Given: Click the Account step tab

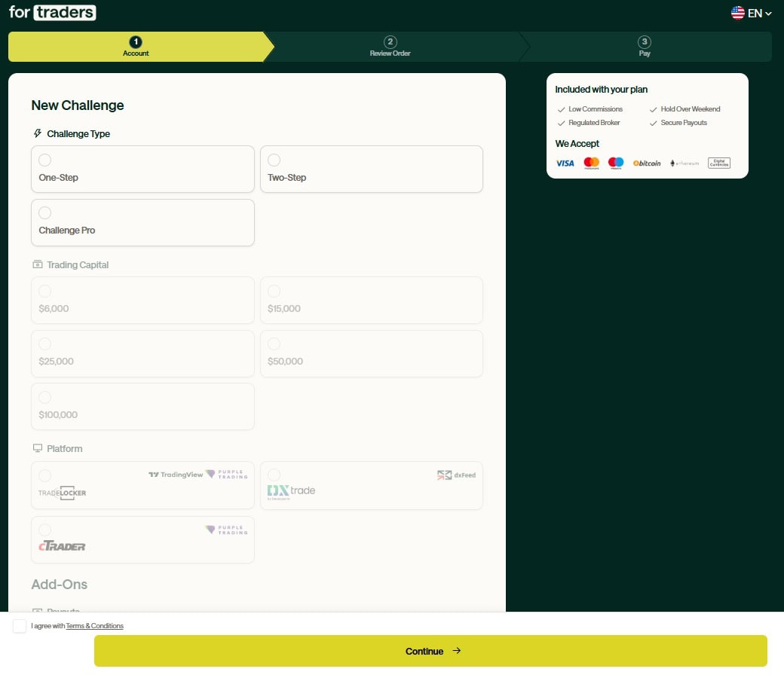Looking at the screenshot, I should click(x=136, y=47).
